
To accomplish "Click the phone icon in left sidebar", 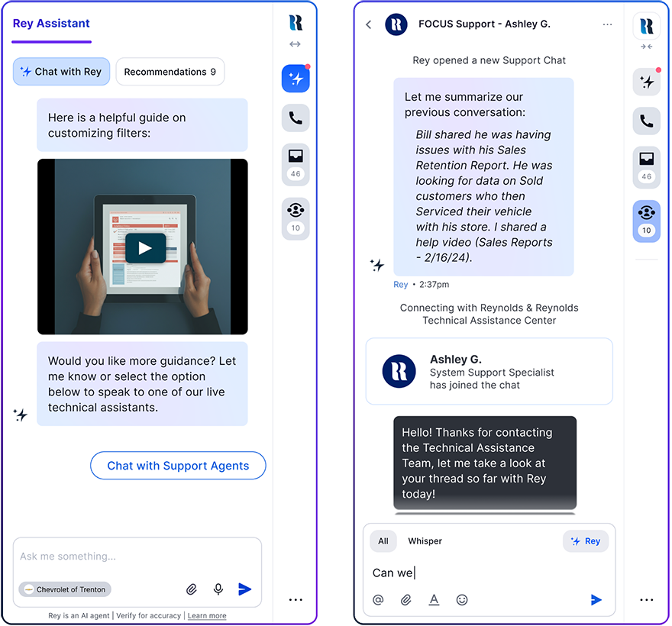I will 296,118.
